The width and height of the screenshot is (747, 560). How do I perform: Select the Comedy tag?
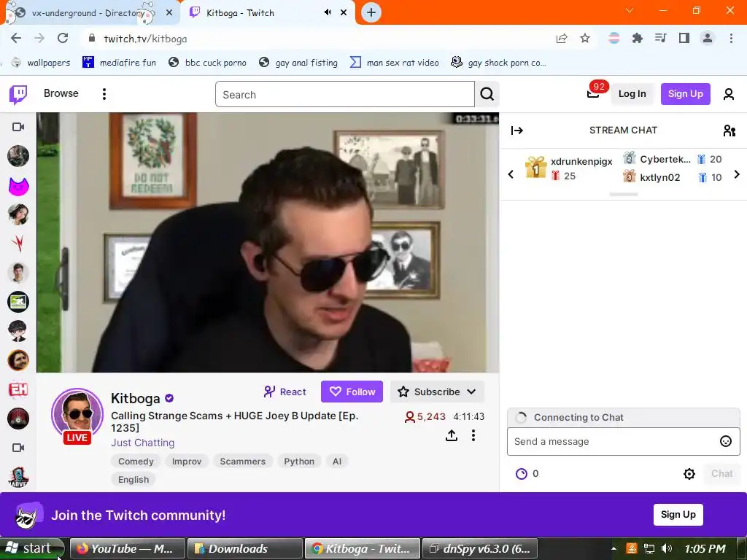[x=136, y=461]
